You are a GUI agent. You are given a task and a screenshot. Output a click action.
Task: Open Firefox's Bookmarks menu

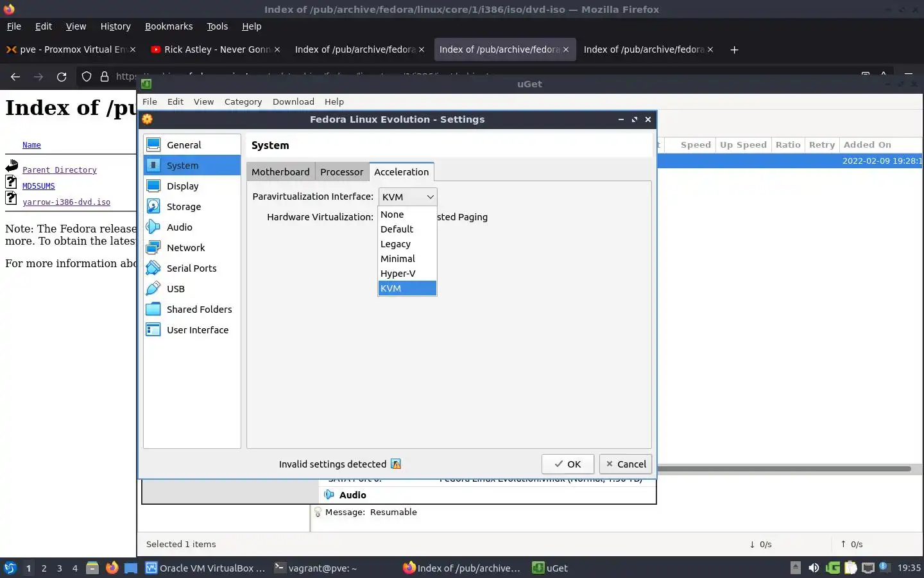(169, 26)
